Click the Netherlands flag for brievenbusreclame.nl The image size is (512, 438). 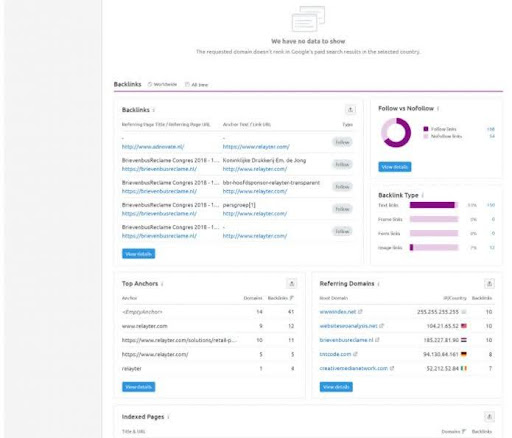coord(464,340)
